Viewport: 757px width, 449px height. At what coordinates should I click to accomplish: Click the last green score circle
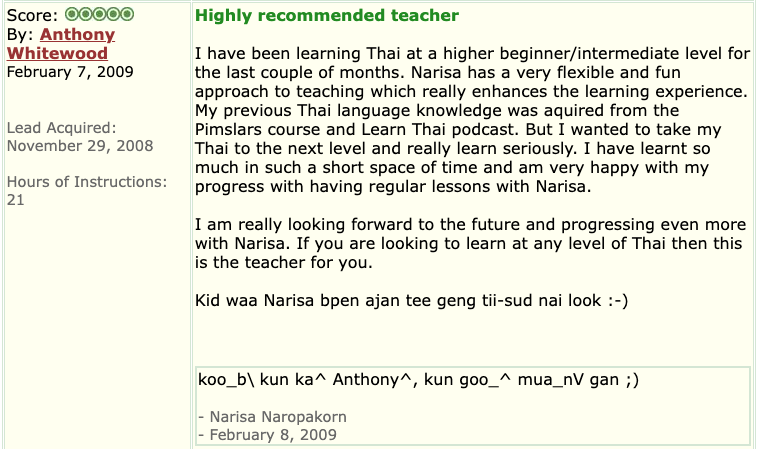pyautogui.click(x=127, y=14)
